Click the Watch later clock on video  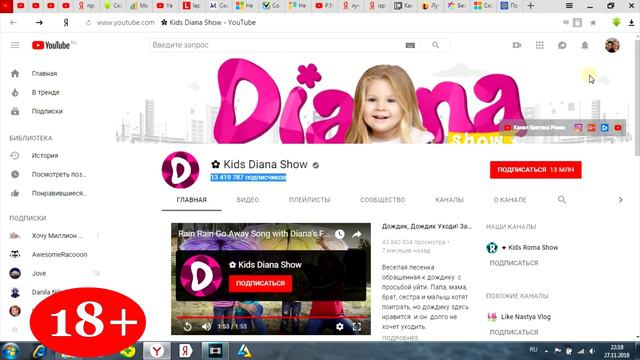pyautogui.click(x=340, y=234)
